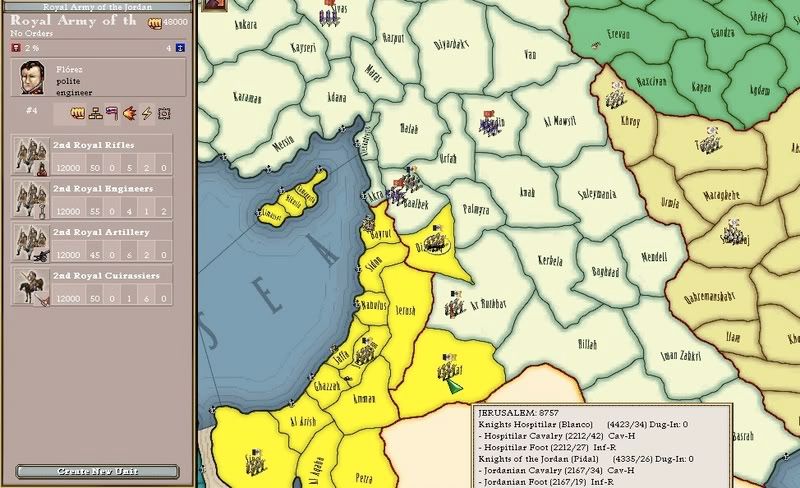
Task: Click the red attrition icon beside 2 %
Action: pos(16,47)
